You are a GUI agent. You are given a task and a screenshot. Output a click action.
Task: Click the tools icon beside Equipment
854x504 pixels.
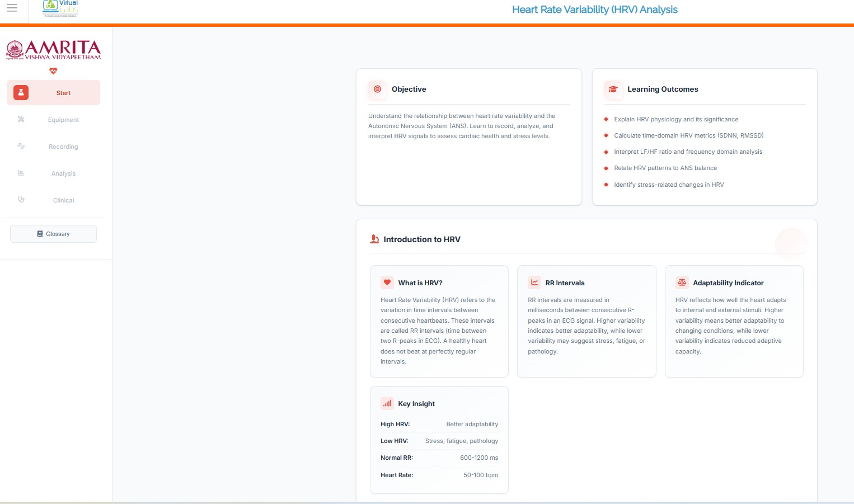click(x=21, y=119)
